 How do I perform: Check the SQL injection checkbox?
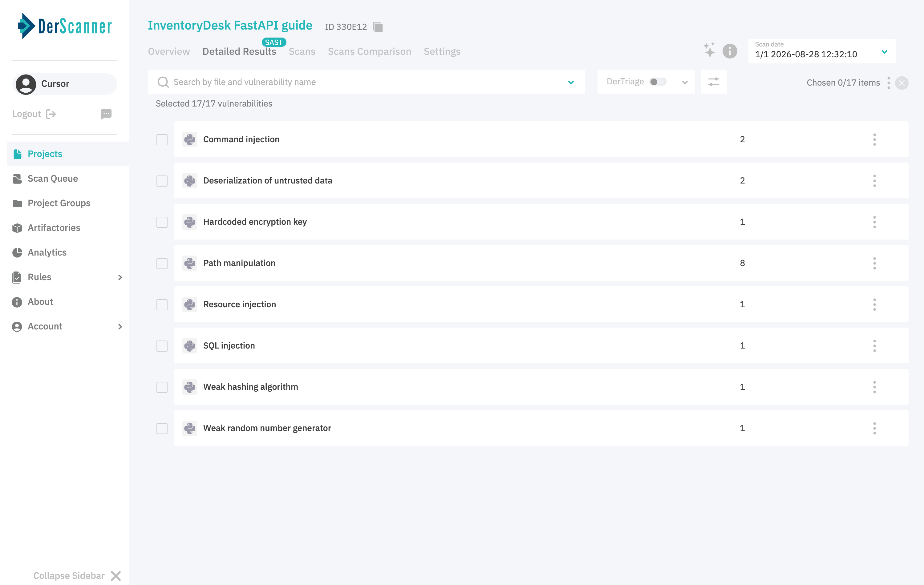[x=162, y=346]
